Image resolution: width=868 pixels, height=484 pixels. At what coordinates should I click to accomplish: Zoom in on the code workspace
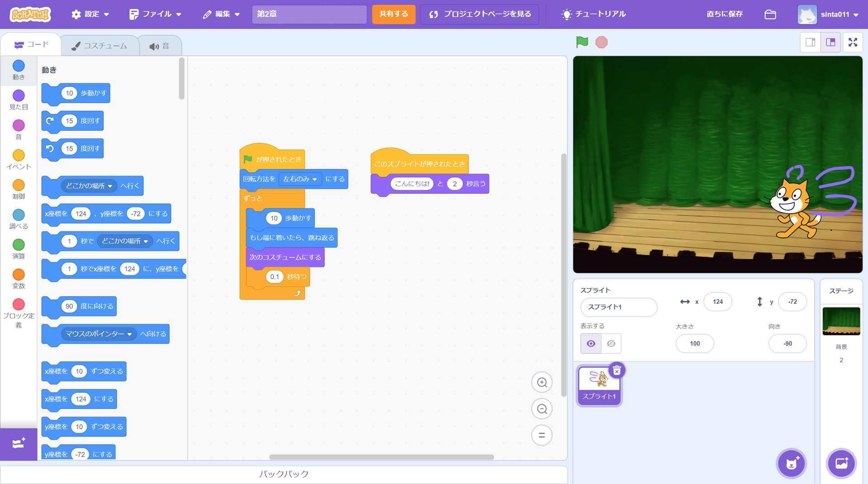point(542,383)
